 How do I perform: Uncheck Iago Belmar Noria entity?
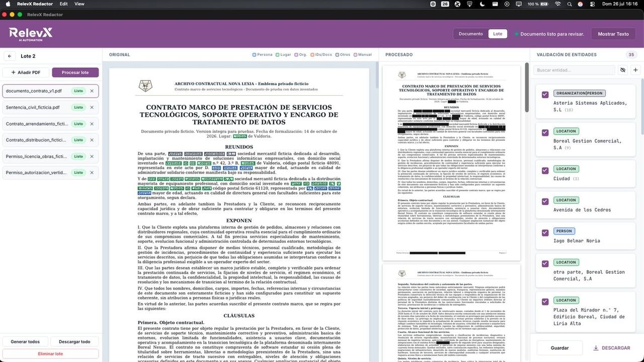pyautogui.click(x=545, y=233)
